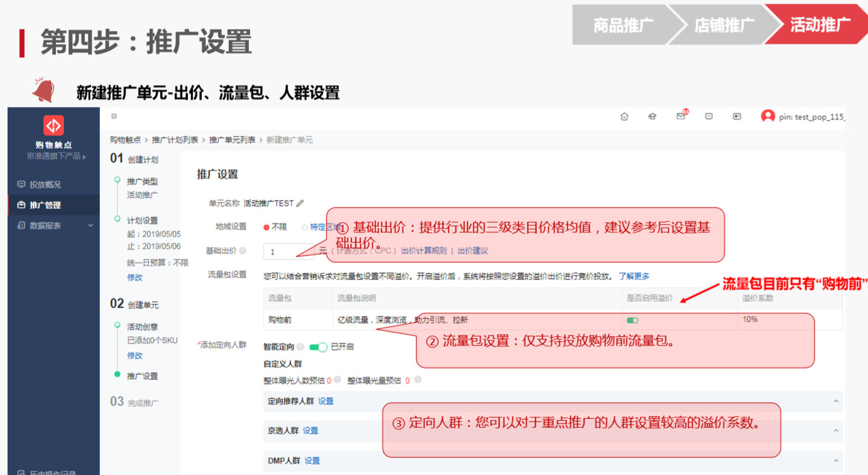The height and width of the screenshot is (475, 868).
Task: Select the 不限 region radio button
Action: [266, 227]
